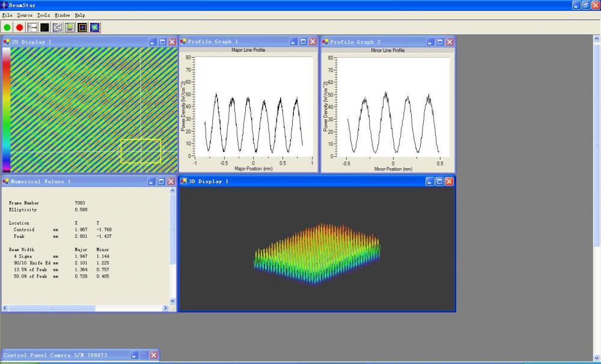Click the main workspace scrollbar up arrow
Viewport: 601px width, 364px height.
[596, 38]
